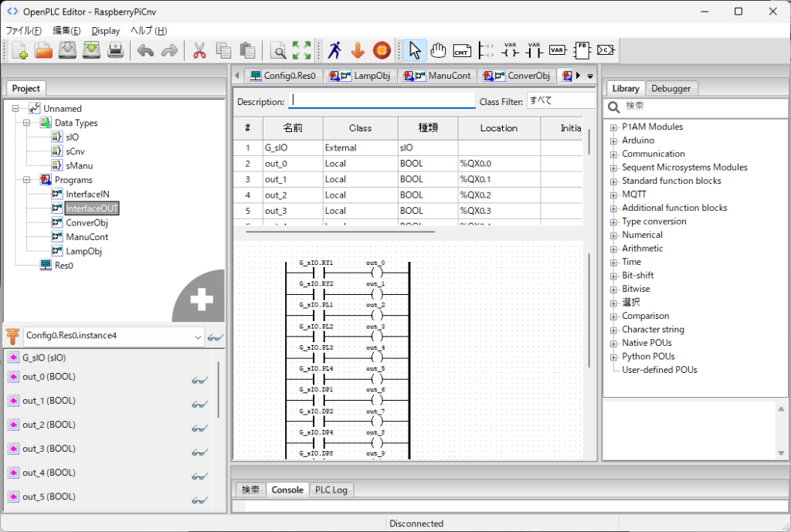Open the tab list dropdown arrow
The image size is (791, 532).
(589, 76)
